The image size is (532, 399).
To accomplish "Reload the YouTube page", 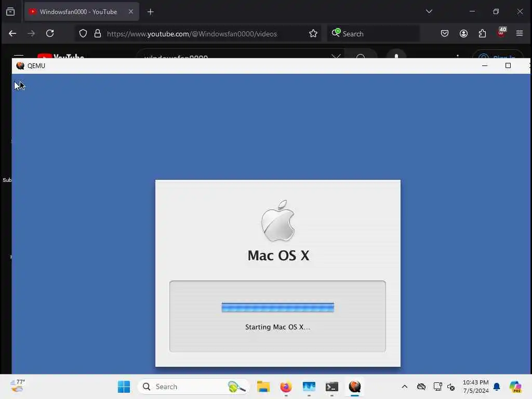I will [x=50, y=33].
